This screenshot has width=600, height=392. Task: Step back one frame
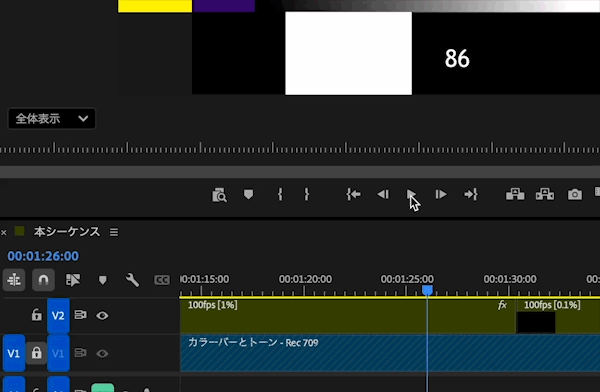point(383,194)
